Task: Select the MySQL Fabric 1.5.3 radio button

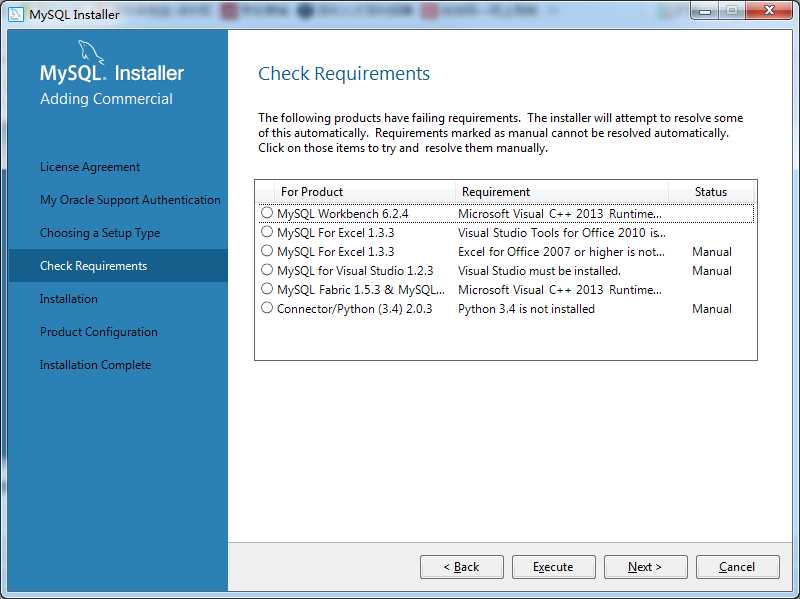Action: pos(267,289)
